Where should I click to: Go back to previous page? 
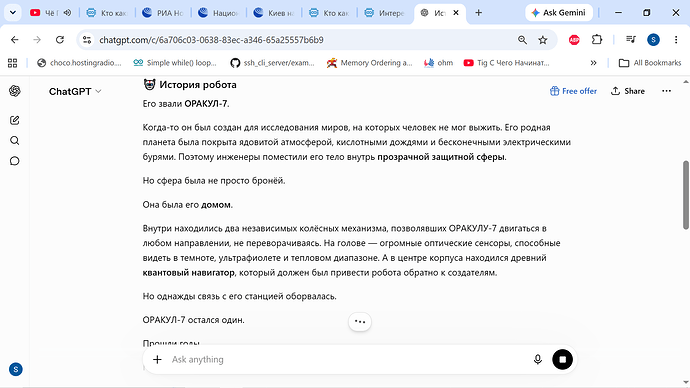[15, 40]
